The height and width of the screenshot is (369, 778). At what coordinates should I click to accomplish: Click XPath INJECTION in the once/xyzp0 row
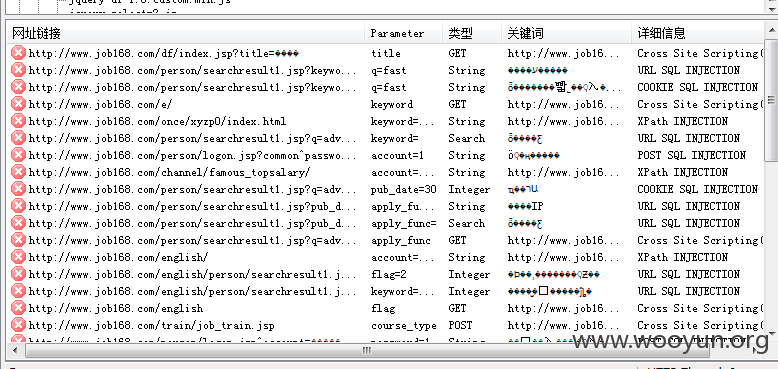tap(683, 121)
